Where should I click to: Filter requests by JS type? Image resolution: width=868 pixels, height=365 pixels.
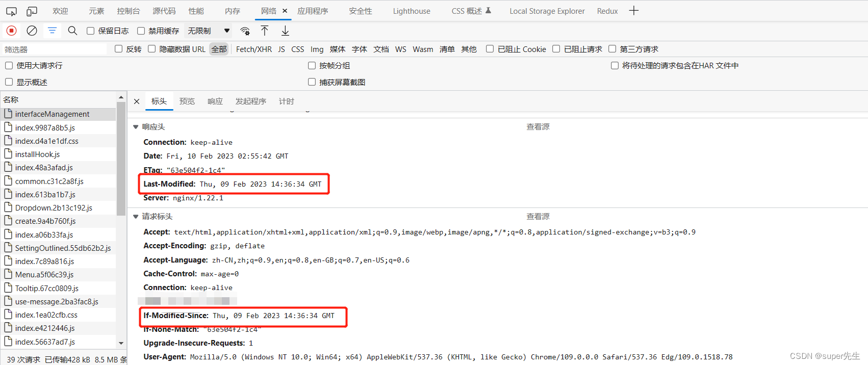(282, 49)
